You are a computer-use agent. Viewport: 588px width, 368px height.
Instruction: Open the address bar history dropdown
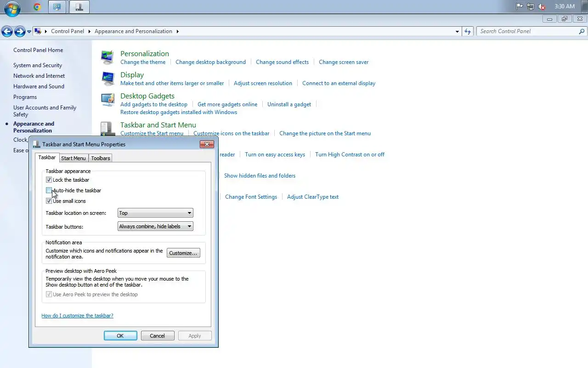click(x=457, y=31)
